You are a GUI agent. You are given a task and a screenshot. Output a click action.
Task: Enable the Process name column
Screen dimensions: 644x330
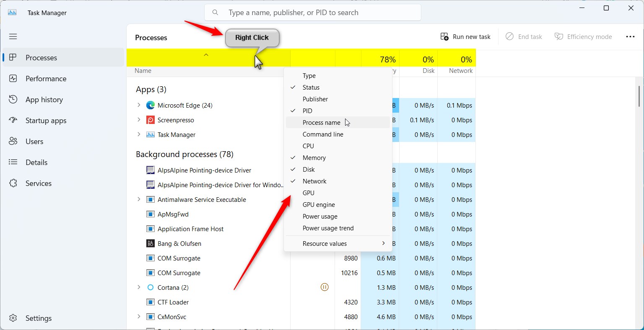[338, 122]
